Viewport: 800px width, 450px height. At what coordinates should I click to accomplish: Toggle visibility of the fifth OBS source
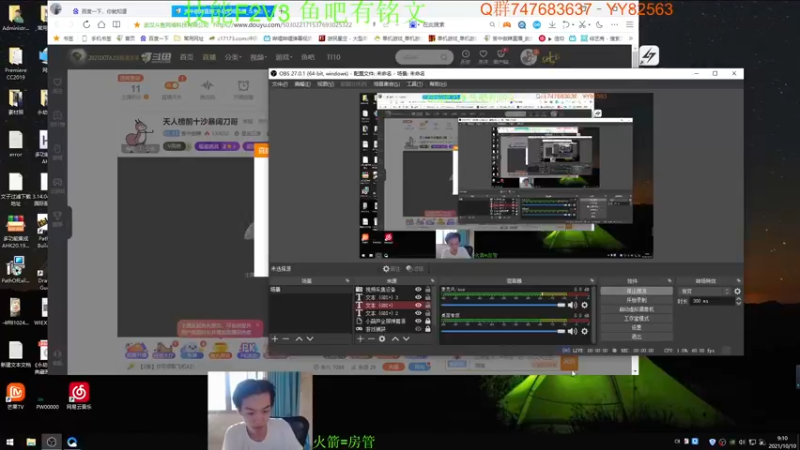coord(418,321)
